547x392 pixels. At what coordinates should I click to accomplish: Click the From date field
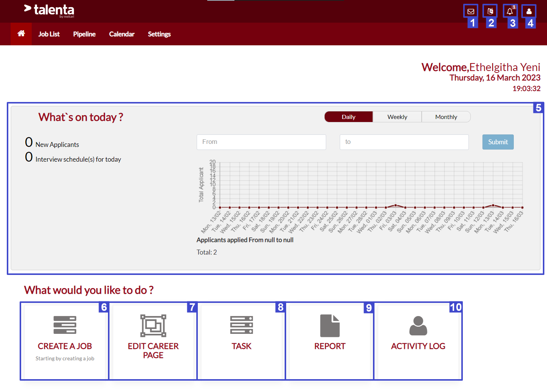[x=261, y=142]
